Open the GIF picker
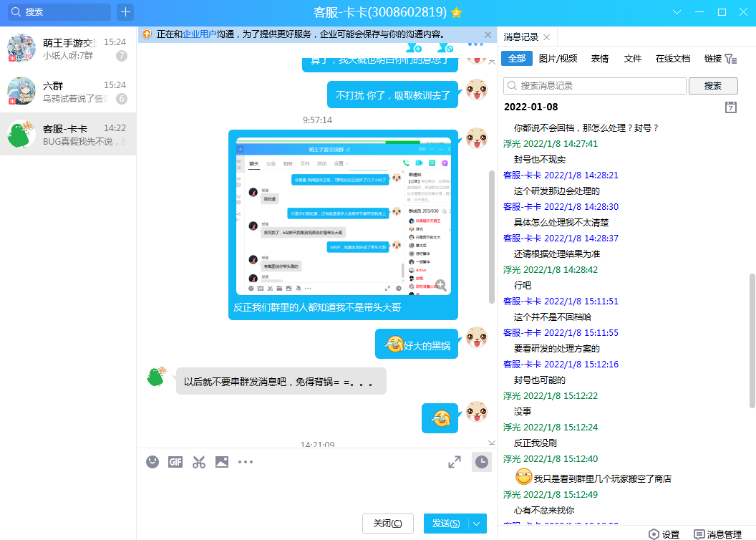The image size is (756, 540). pos(175,462)
